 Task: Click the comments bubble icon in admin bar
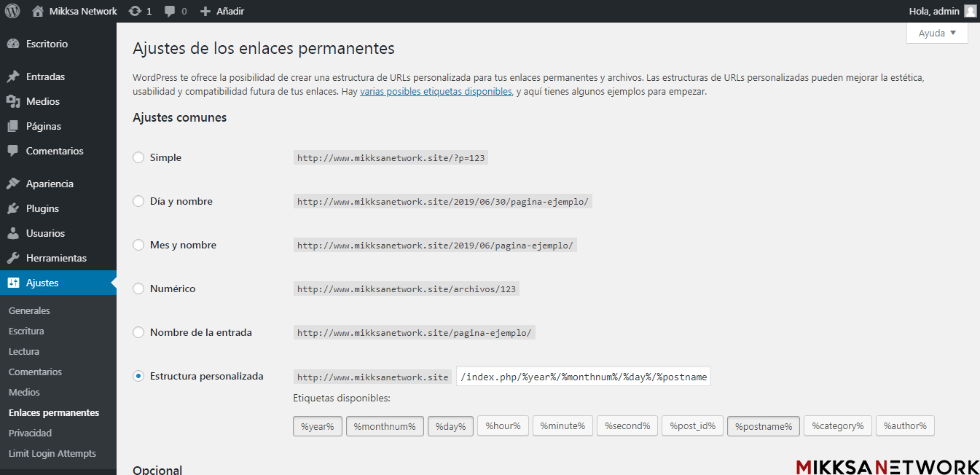tap(170, 12)
